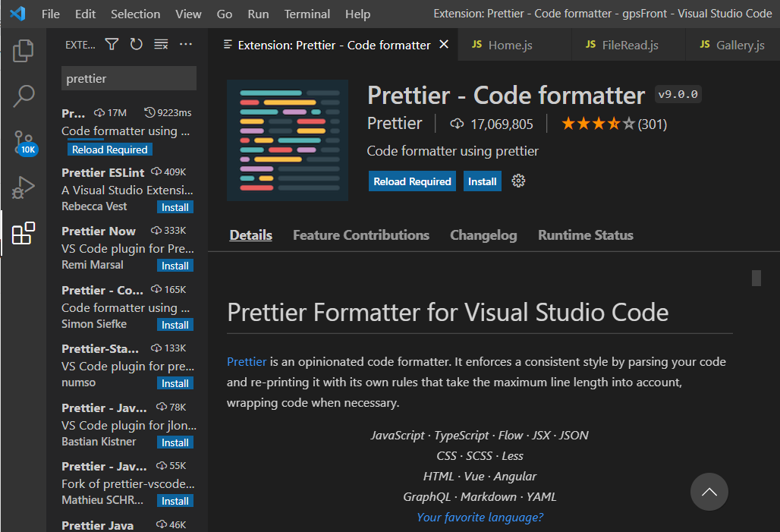Install the numso Prettier-Standard extension
Image resolution: width=780 pixels, height=532 pixels.
pos(175,383)
